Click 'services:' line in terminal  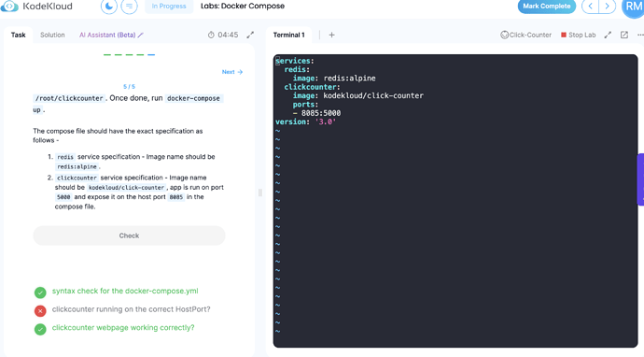pos(295,61)
